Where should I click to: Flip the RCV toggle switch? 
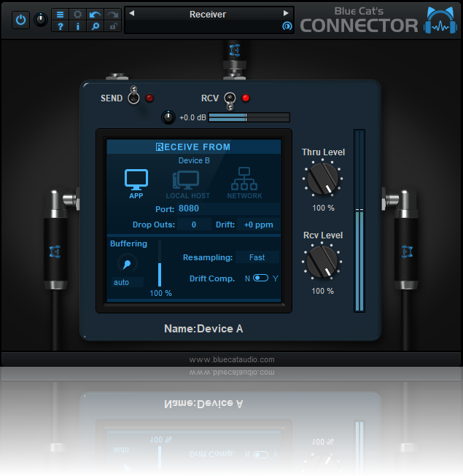230,101
